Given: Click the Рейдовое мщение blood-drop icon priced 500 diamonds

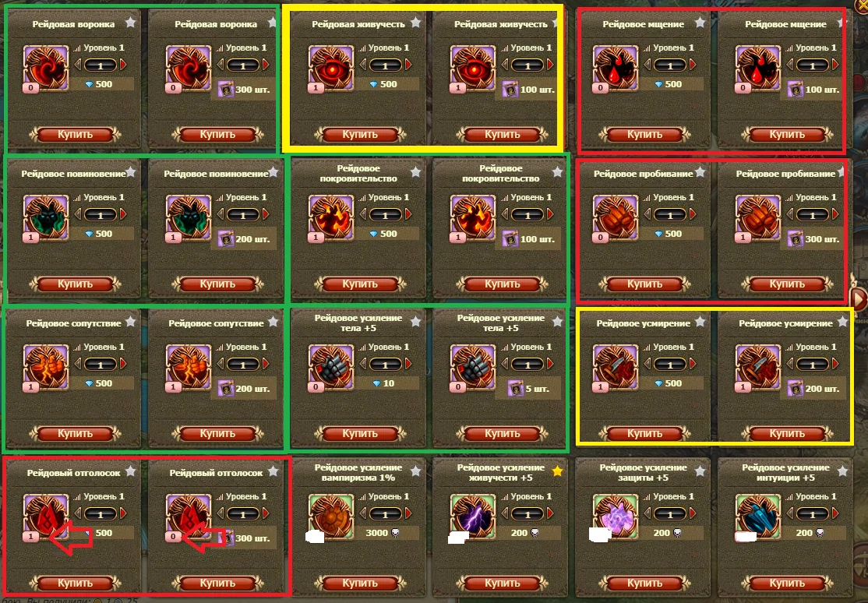Looking at the screenshot, I should [616, 68].
